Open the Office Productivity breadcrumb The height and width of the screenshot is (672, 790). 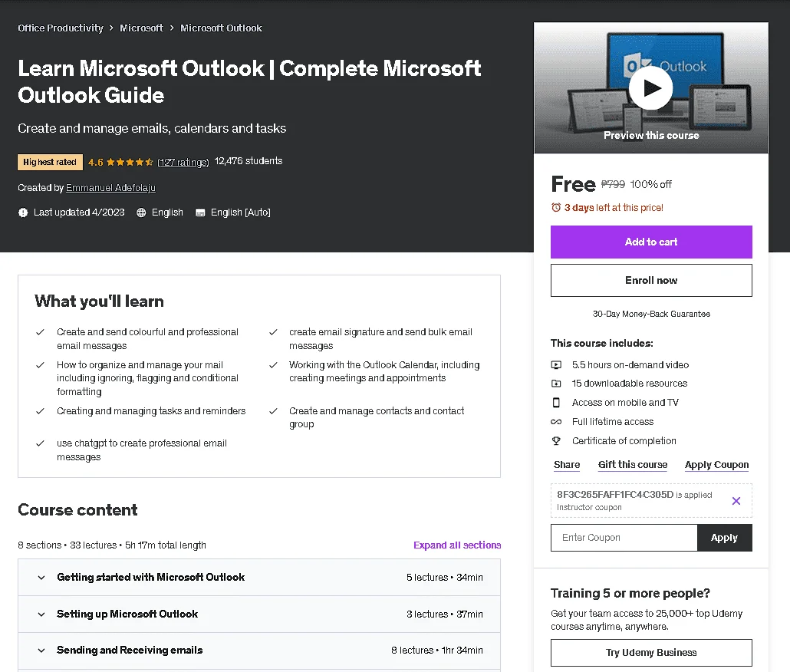61,28
